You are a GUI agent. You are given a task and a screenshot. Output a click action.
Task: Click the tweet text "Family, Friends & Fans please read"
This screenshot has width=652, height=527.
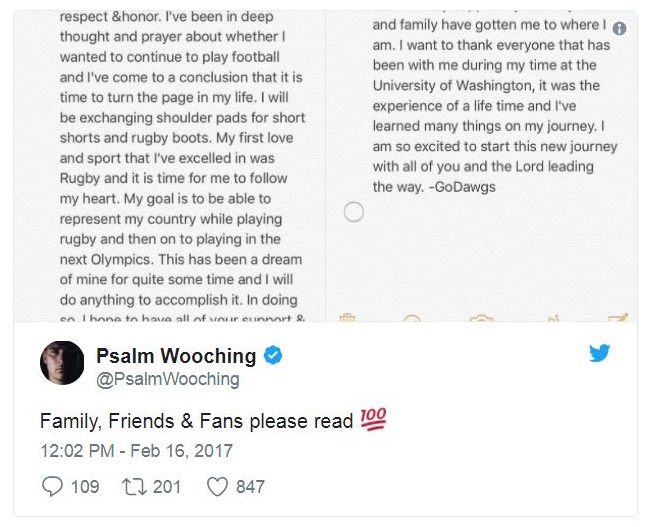tap(196, 422)
